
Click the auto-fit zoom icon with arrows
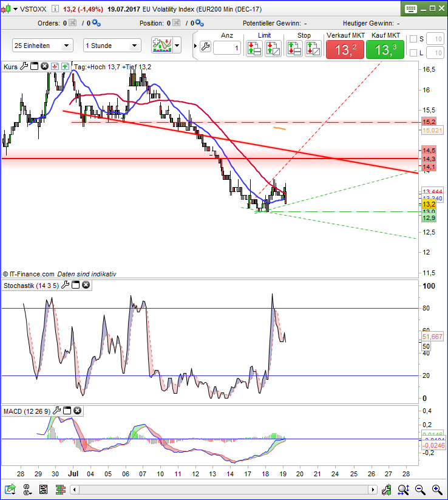pos(404,489)
